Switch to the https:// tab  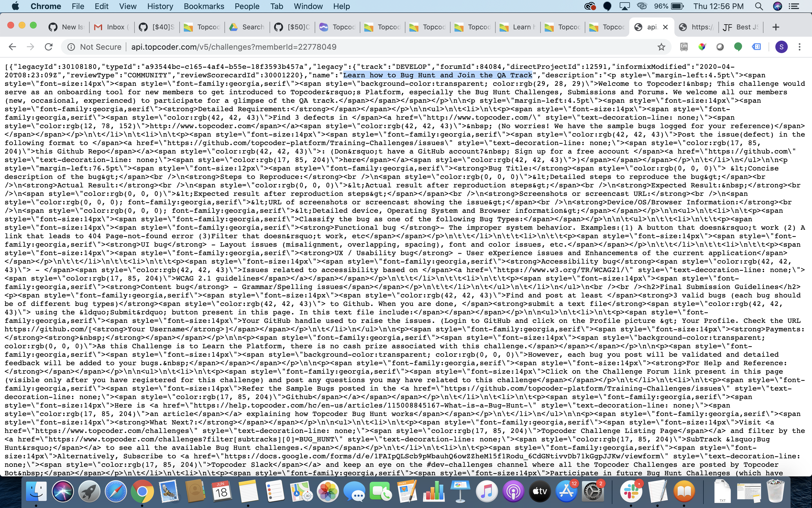696,27
